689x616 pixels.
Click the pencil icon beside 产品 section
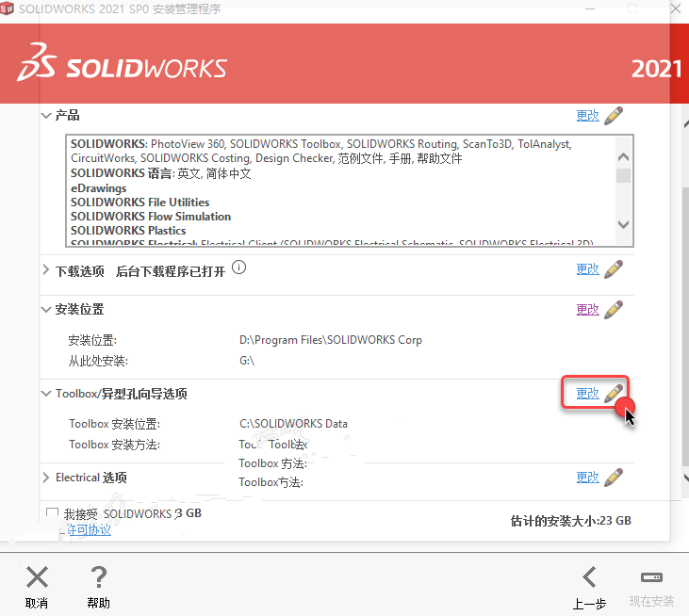pos(614,116)
